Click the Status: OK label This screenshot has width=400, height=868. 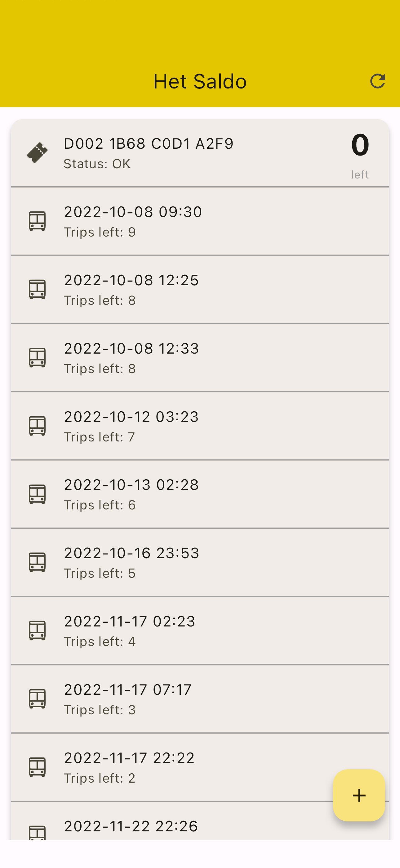97,164
